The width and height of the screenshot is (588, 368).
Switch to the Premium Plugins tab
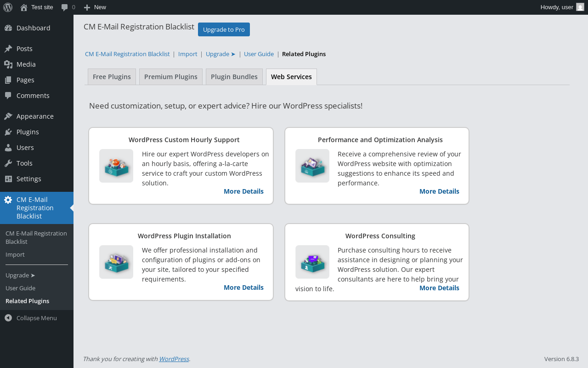[171, 77]
